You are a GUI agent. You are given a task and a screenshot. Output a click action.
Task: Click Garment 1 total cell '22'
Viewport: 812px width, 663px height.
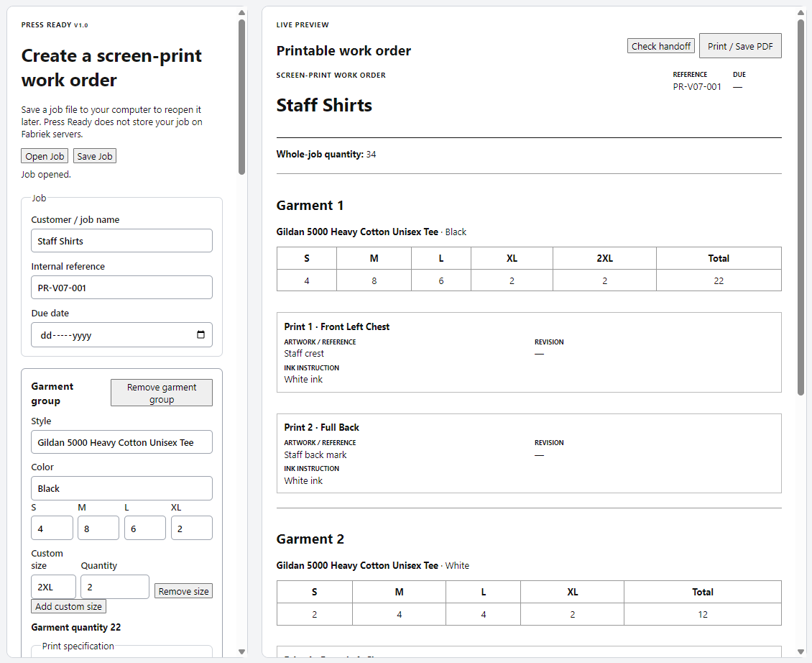pos(719,280)
